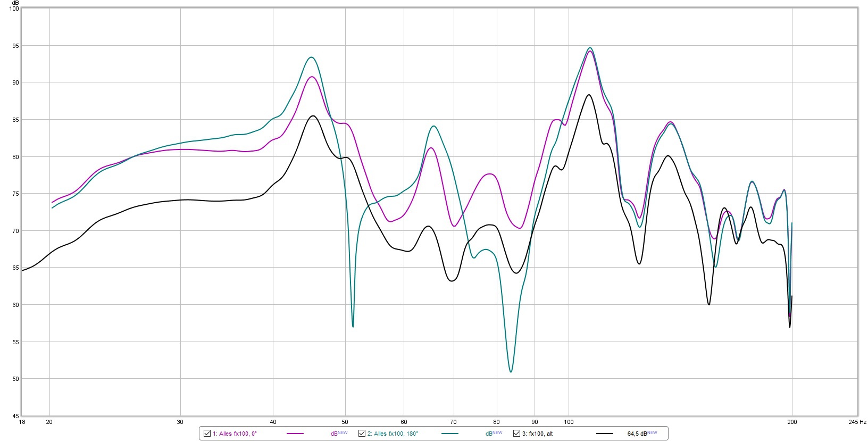Click the teal dB readout for trace 2
Image resolution: width=868 pixels, height=441 pixels.
pos(494,433)
